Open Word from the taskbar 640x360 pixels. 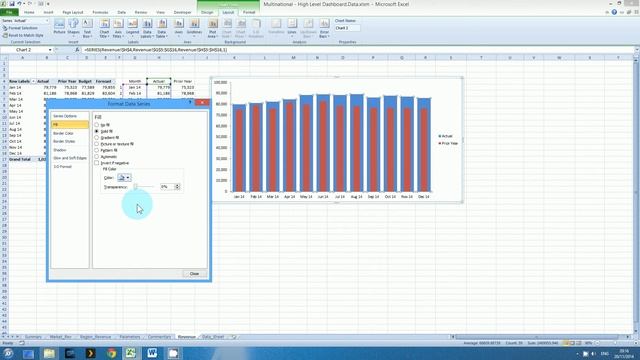[x=152, y=353]
